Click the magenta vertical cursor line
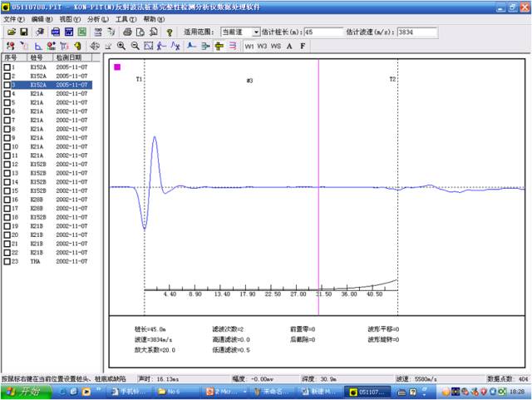The height and width of the screenshot is (400, 532). [318, 187]
